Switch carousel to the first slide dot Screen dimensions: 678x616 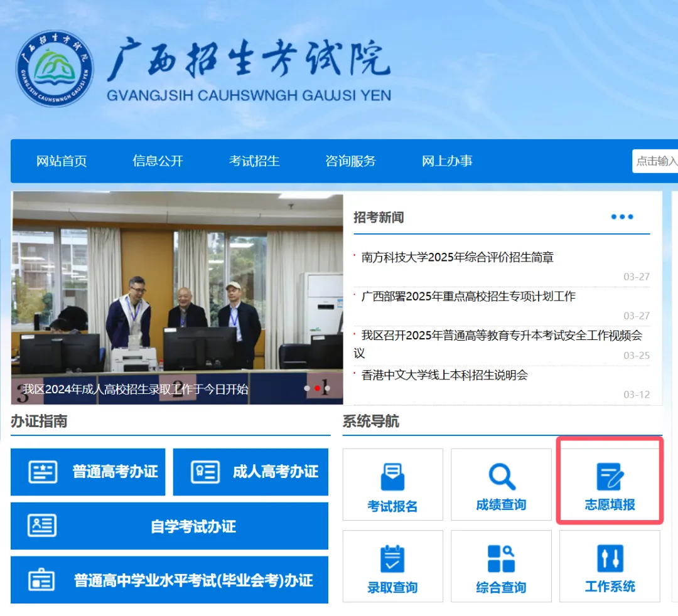tap(307, 388)
